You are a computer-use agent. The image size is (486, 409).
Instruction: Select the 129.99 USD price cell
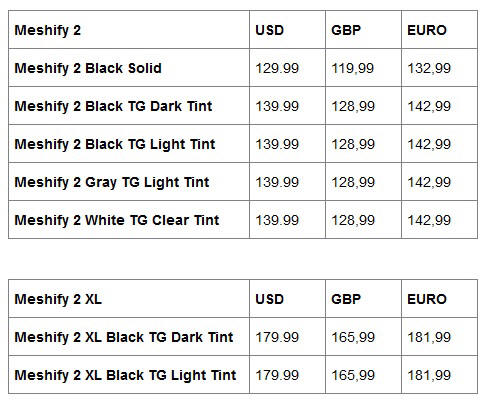click(x=287, y=68)
